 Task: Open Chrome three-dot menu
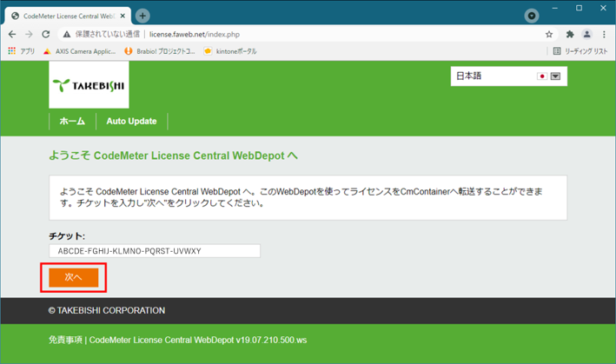coord(604,35)
